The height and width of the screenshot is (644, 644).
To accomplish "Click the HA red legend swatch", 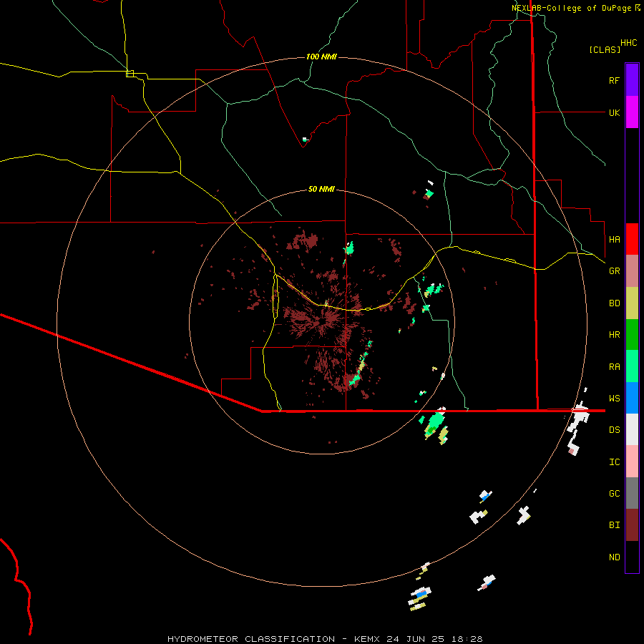I will point(632,239).
